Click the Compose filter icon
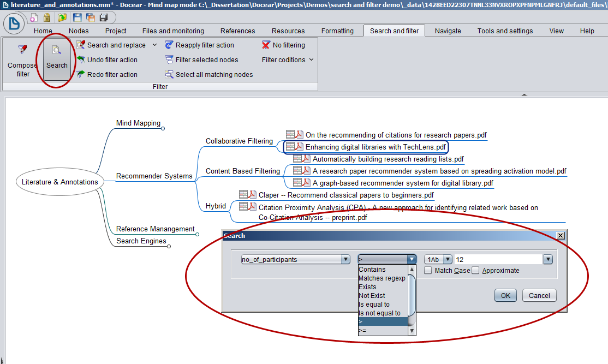Image resolution: width=608 pixels, height=364 pixels. click(x=22, y=50)
